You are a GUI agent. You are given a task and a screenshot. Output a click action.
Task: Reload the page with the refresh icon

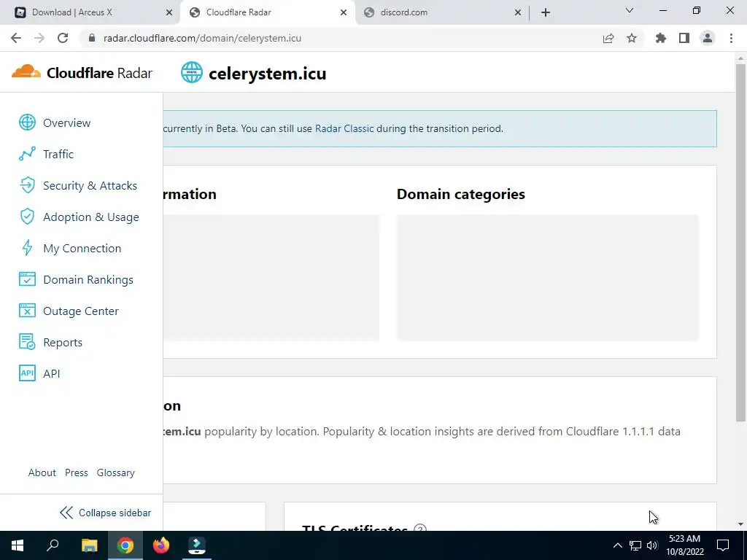click(x=63, y=38)
